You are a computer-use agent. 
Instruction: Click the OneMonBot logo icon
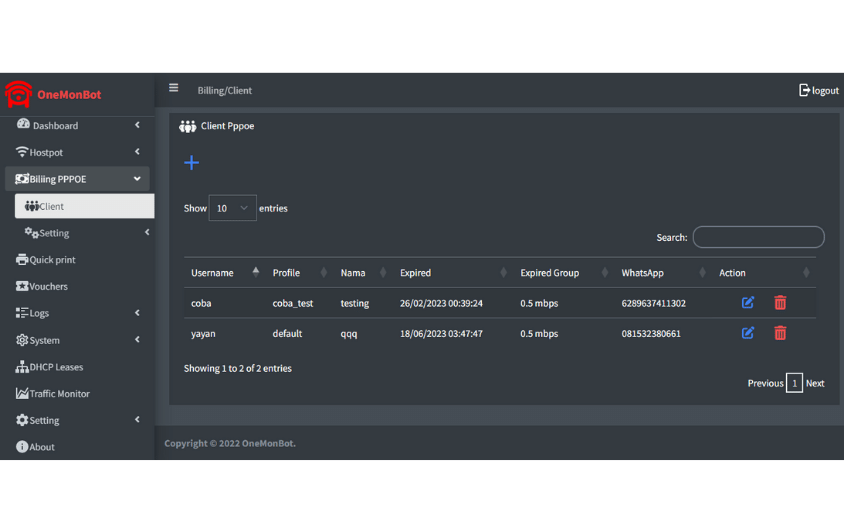(x=18, y=94)
